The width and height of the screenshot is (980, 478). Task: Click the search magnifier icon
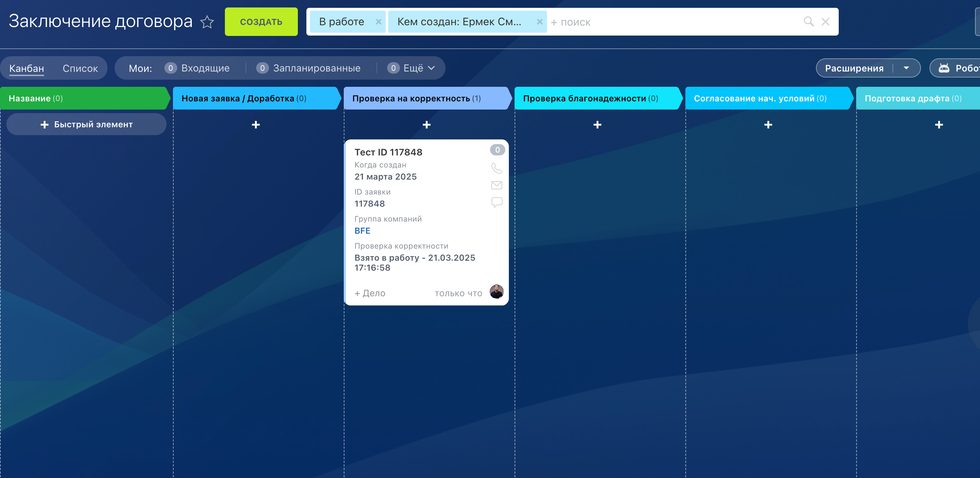click(x=808, y=22)
